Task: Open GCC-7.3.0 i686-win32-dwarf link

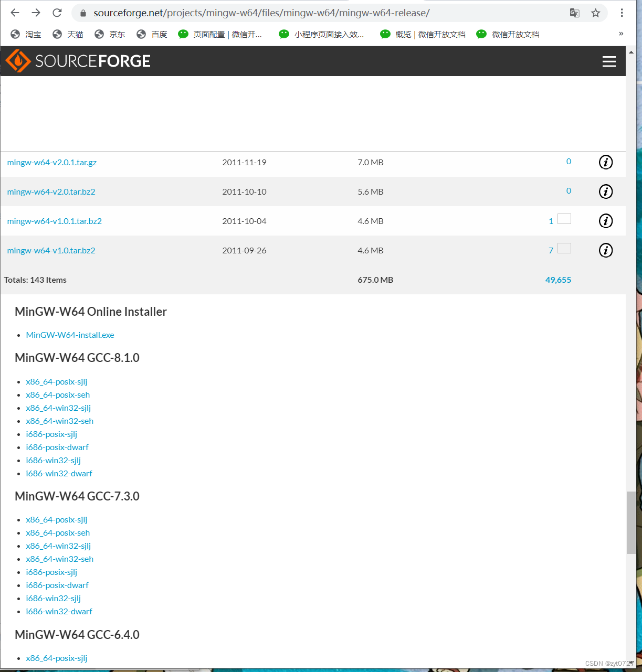Action: pos(59,612)
